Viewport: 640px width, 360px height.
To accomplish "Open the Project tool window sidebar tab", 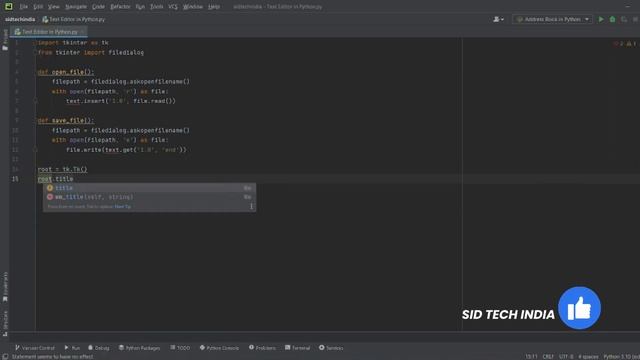I will point(5,40).
